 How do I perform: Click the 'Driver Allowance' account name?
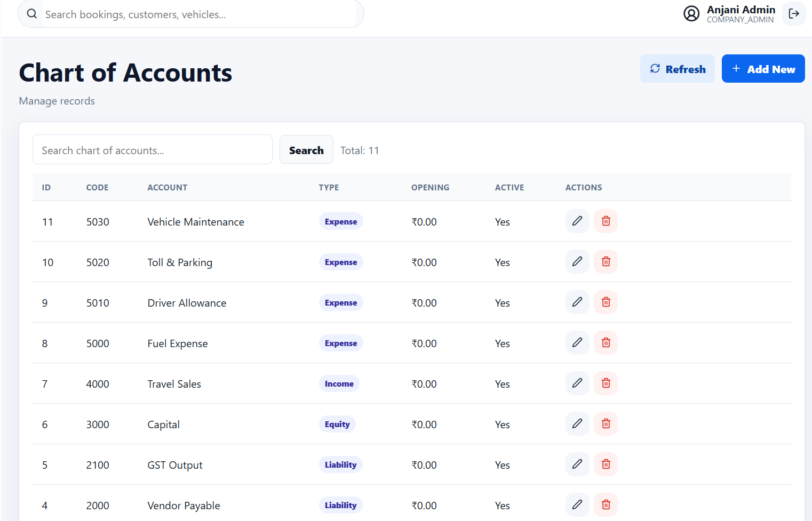(187, 303)
